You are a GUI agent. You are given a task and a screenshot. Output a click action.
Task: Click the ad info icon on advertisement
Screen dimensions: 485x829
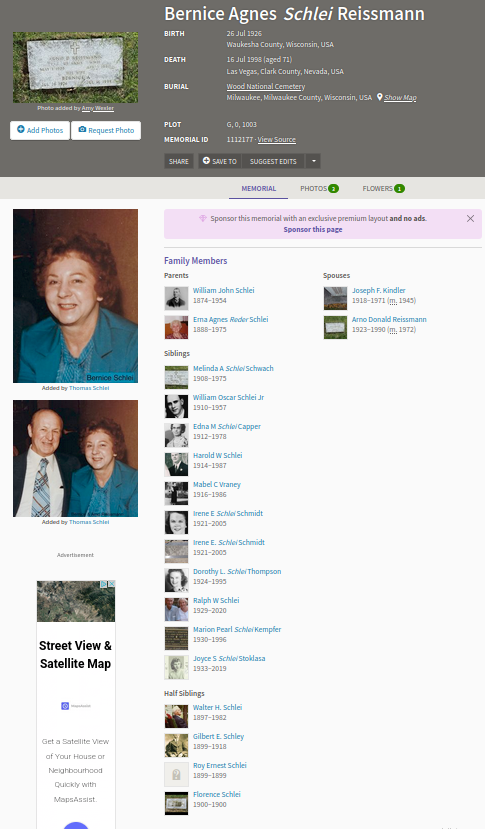[104, 584]
